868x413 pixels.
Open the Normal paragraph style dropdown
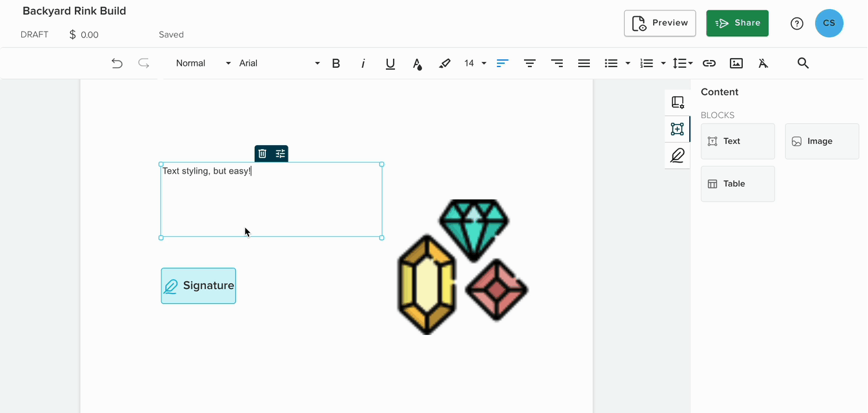click(203, 63)
